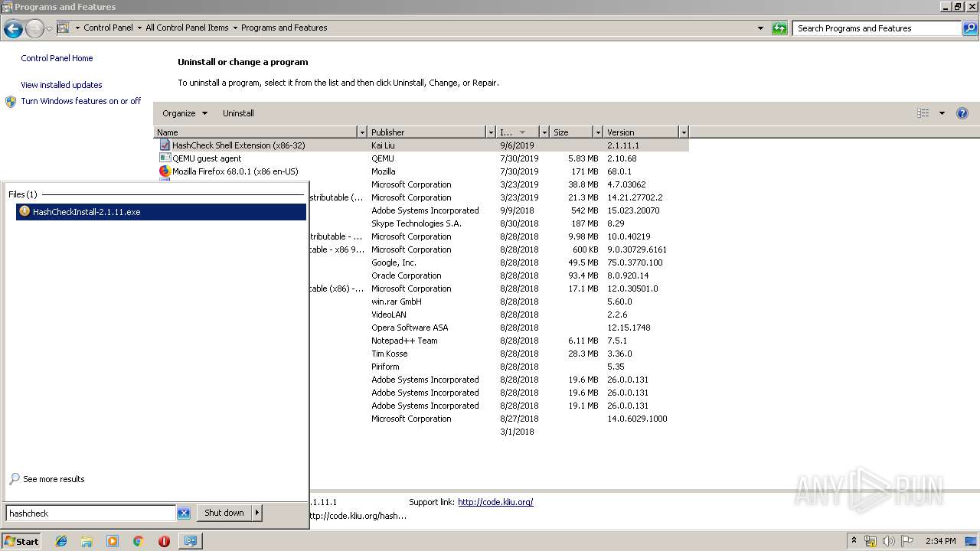Image resolution: width=980 pixels, height=551 pixels.
Task: Open Internet Explorer from taskbar
Action: pyautogui.click(x=61, y=541)
